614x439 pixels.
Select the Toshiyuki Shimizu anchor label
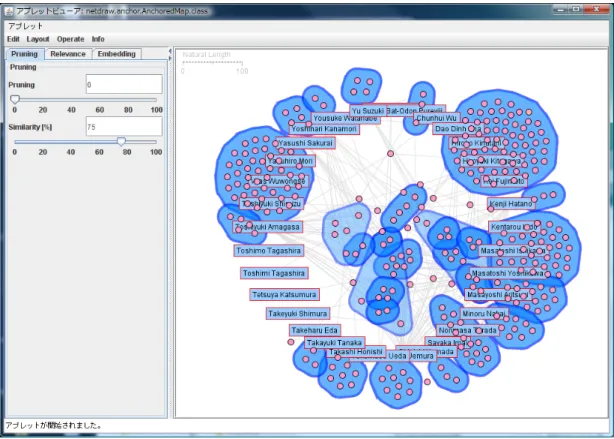click(x=271, y=204)
